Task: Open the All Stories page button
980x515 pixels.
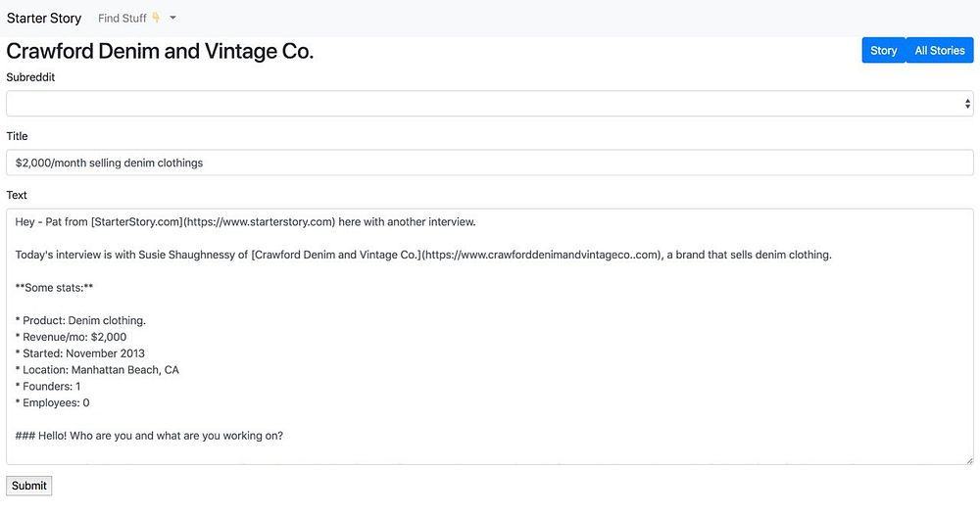Action: pyautogui.click(x=940, y=51)
